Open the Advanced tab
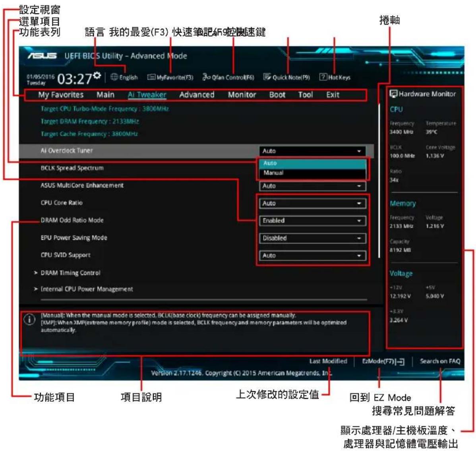Screen dimensions: 476x451 click(197, 95)
